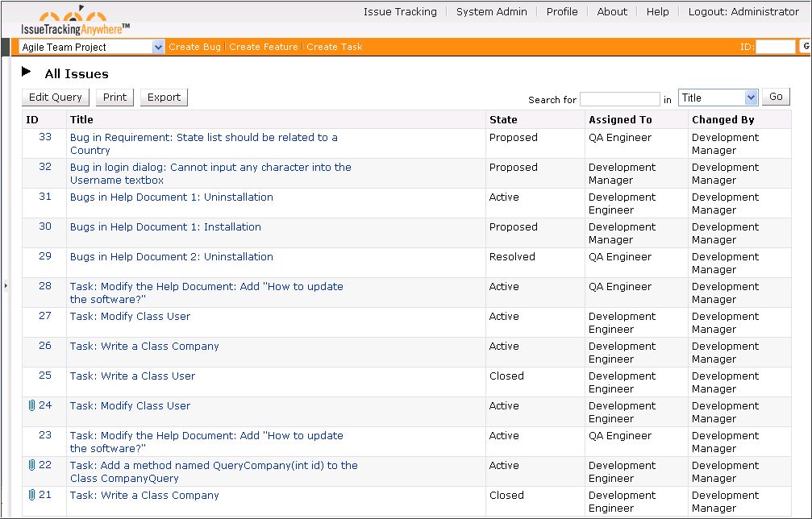Click the paperclip attachment icon on issue 22
The width and height of the screenshot is (812, 519).
[x=31, y=465]
